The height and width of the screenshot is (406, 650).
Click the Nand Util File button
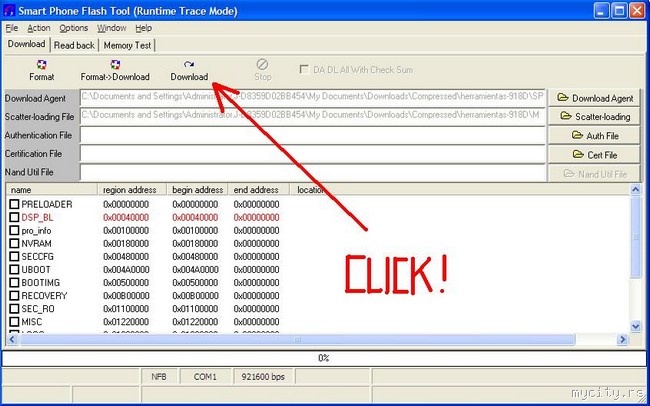594,174
